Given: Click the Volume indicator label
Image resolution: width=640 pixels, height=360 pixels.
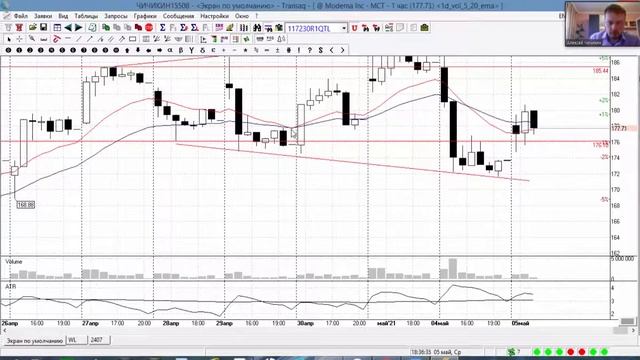Looking at the screenshot, I should click(14, 262).
